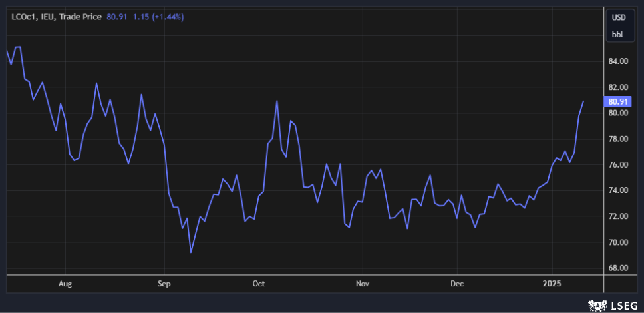Select the 2025 label on time axis
Image resolution: width=644 pixels, height=313 pixels.
click(552, 284)
